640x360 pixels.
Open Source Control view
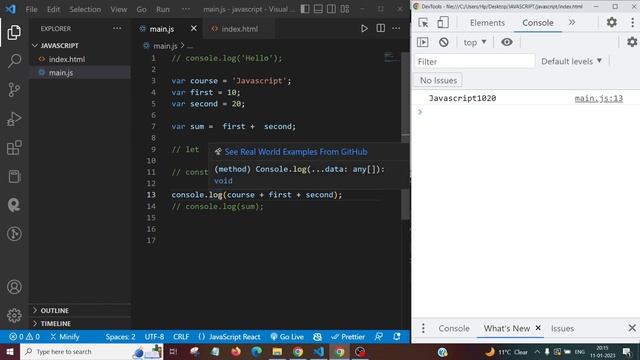point(14,90)
